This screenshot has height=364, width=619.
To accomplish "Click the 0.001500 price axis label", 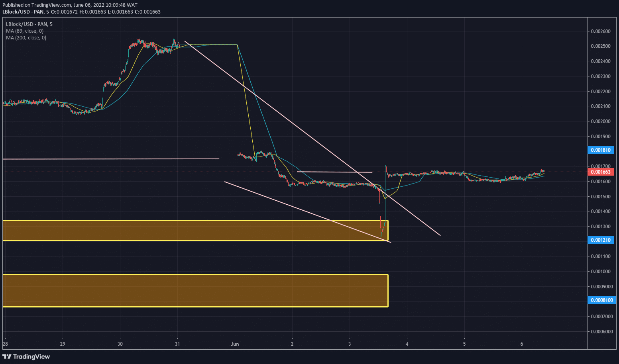I will [600, 197].
